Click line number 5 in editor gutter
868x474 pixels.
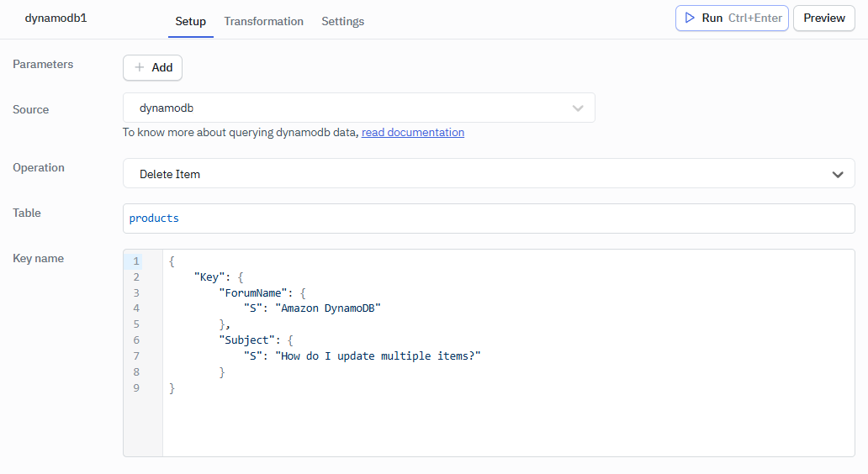[x=135, y=324]
